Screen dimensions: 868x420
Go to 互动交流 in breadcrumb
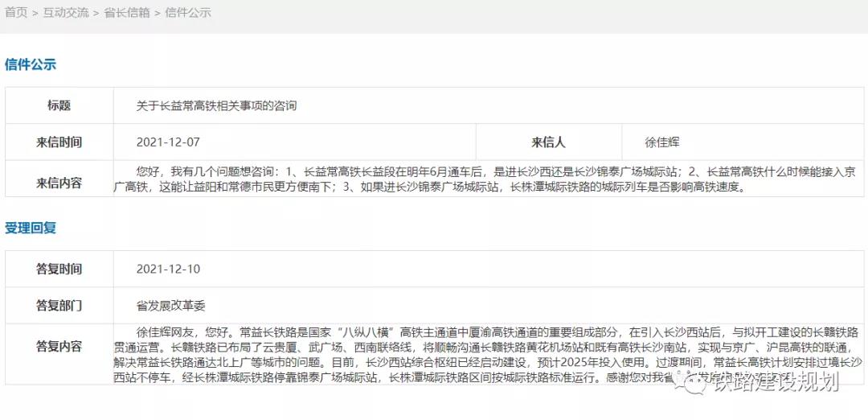coord(66,13)
